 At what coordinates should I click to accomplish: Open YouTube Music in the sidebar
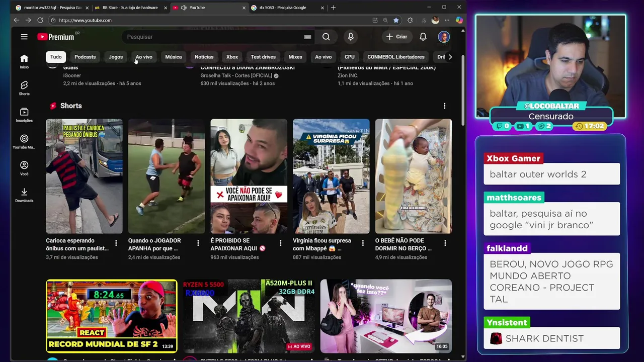pyautogui.click(x=24, y=141)
